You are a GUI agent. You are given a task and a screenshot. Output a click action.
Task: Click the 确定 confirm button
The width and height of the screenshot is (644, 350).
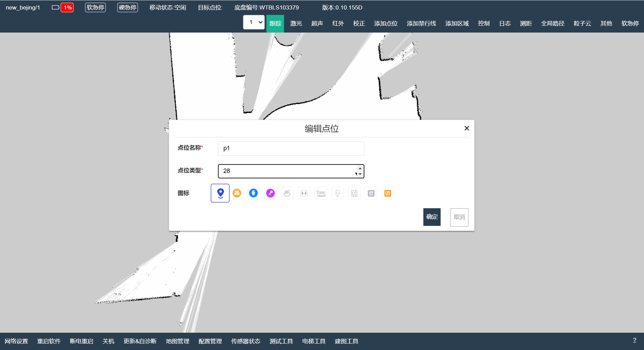(x=431, y=217)
